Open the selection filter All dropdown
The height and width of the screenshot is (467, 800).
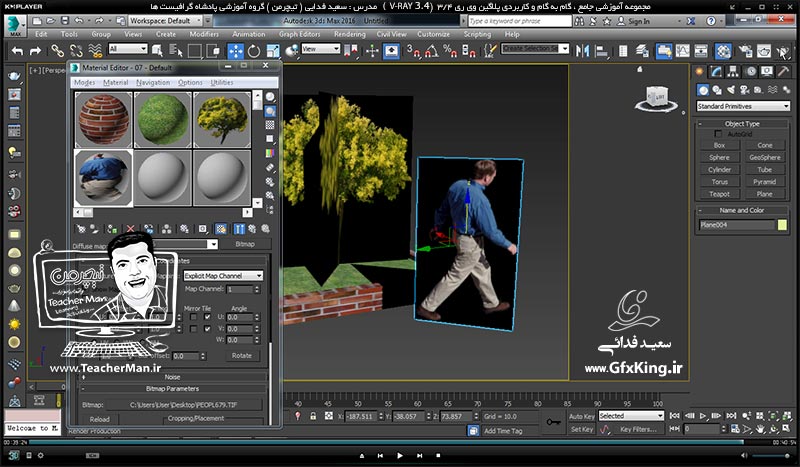128,49
